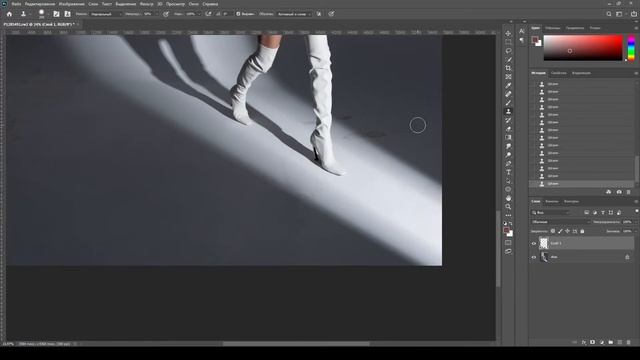
Task: Open the Фильтр menu
Action: coord(146,4)
